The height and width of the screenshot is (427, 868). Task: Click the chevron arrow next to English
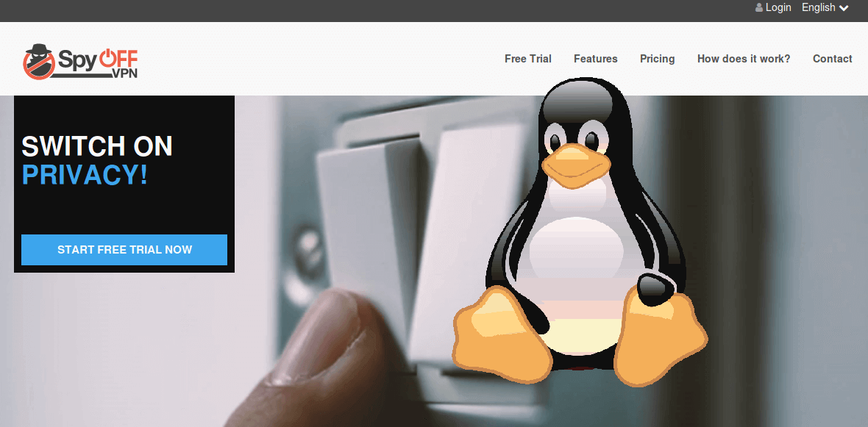(x=844, y=9)
